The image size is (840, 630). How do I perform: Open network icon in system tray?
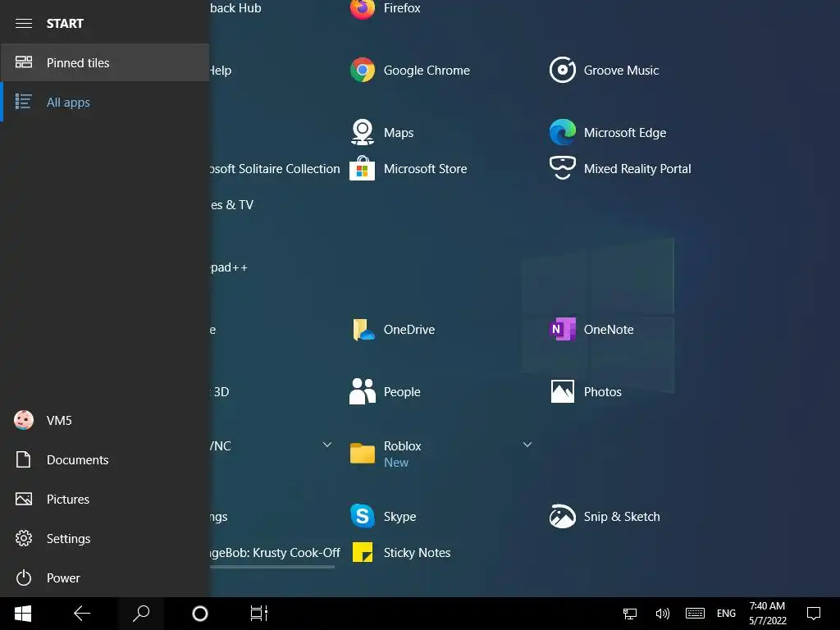(630, 614)
